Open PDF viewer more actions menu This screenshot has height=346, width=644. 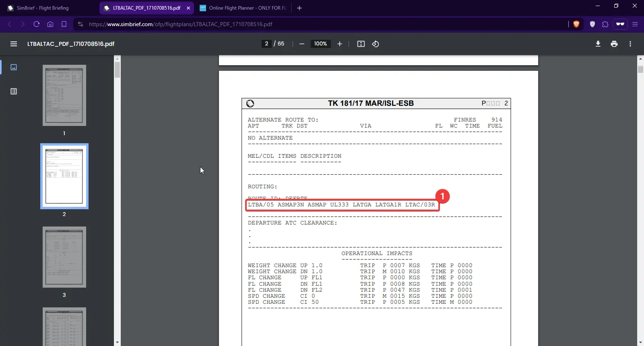630,44
